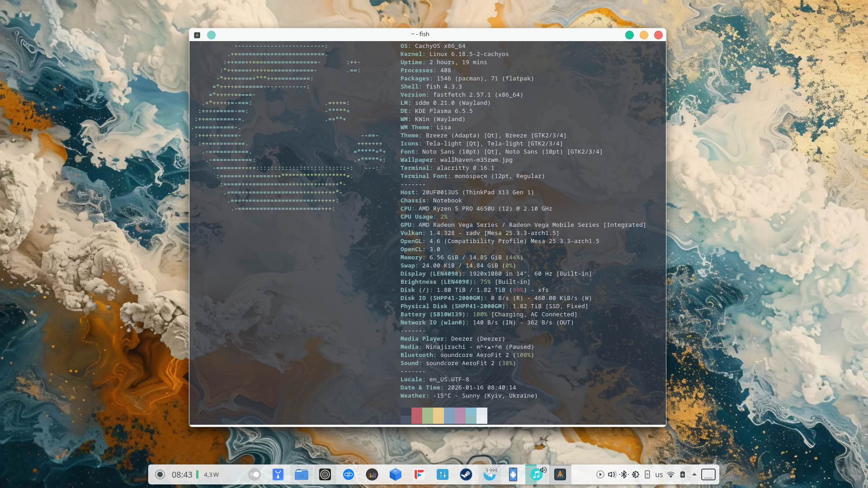Viewport: 868px width, 488px height.
Task: Click the teal pin button on title bar
Action: tap(211, 35)
